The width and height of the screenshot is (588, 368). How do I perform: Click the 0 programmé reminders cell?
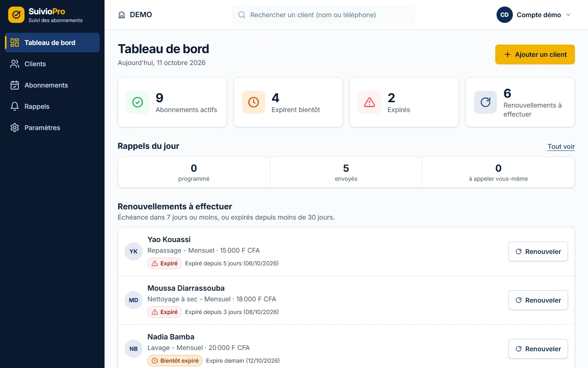(x=194, y=173)
